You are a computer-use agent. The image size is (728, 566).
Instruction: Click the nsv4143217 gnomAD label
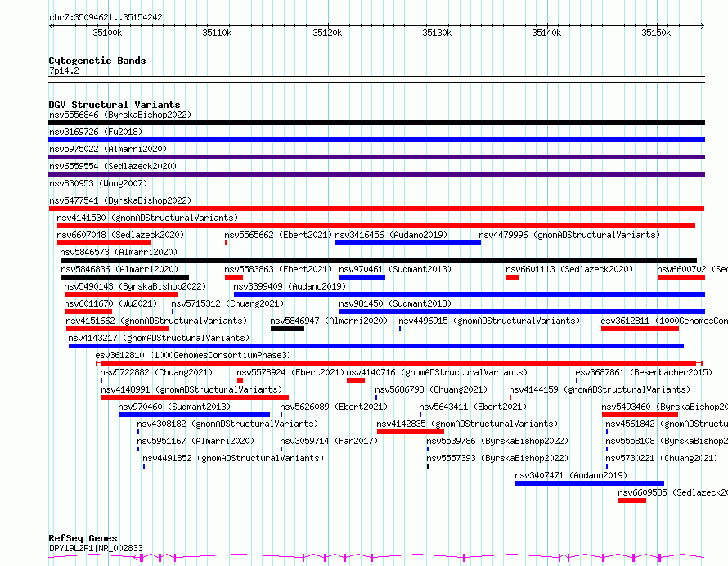159,338
